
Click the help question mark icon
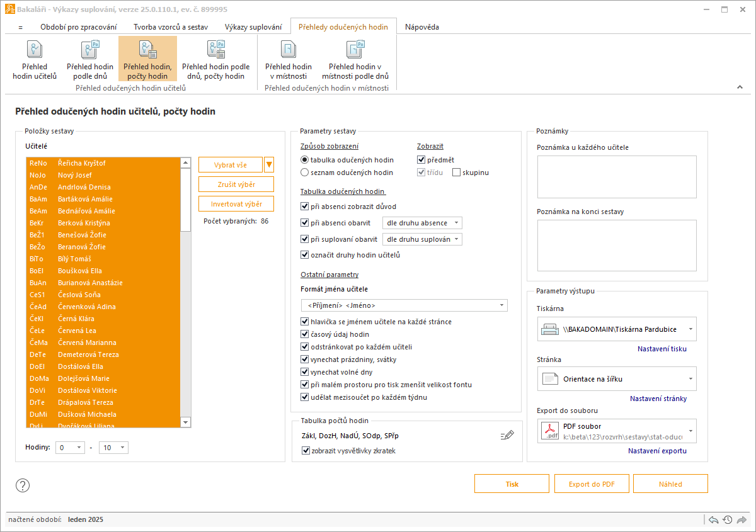[x=23, y=485]
